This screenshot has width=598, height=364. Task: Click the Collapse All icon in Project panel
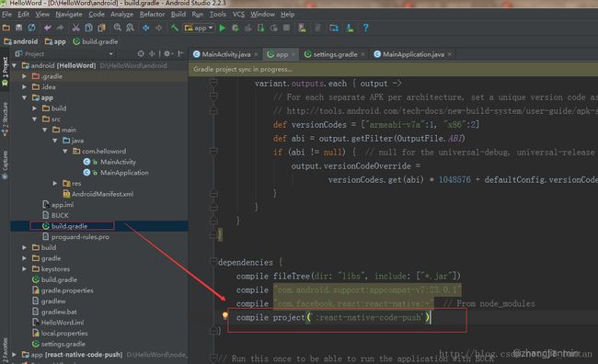152,53
